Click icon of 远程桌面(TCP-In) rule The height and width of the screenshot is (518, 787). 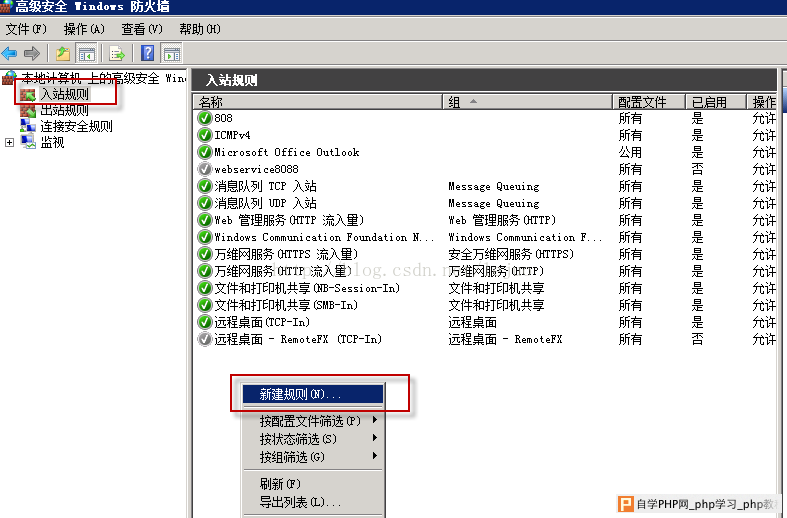tap(205, 322)
